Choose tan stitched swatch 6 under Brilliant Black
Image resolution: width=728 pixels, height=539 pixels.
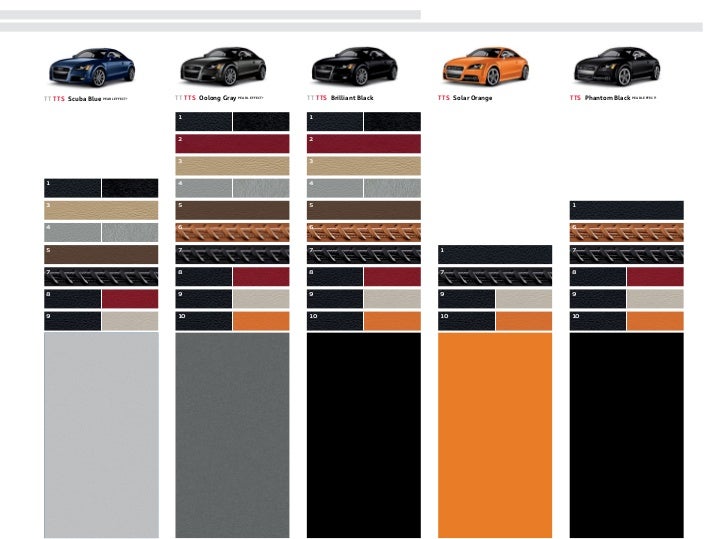[x=364, y=233]
